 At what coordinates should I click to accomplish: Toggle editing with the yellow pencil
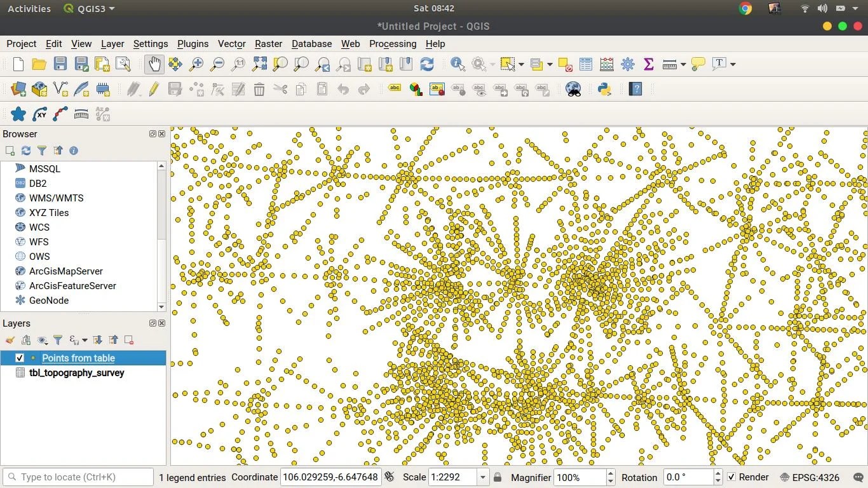pos(154,90)
